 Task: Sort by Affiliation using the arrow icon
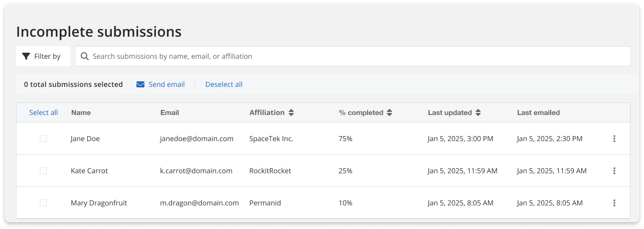point(291,113)
